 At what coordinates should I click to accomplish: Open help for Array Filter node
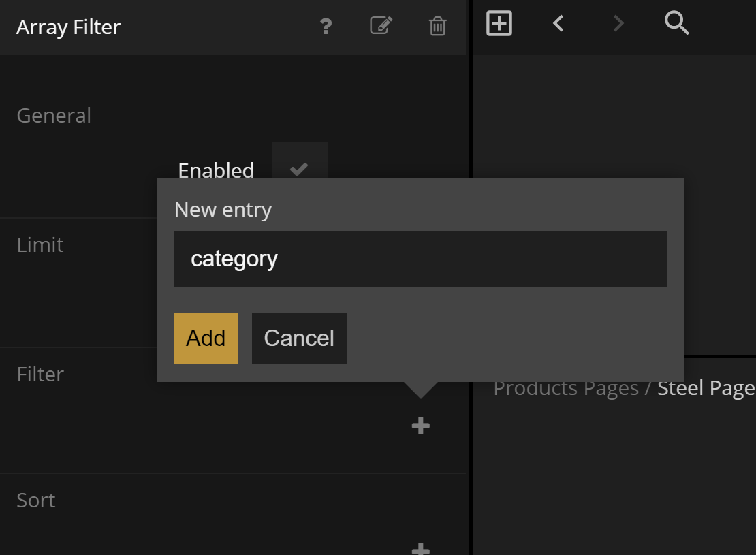[326, 27]
